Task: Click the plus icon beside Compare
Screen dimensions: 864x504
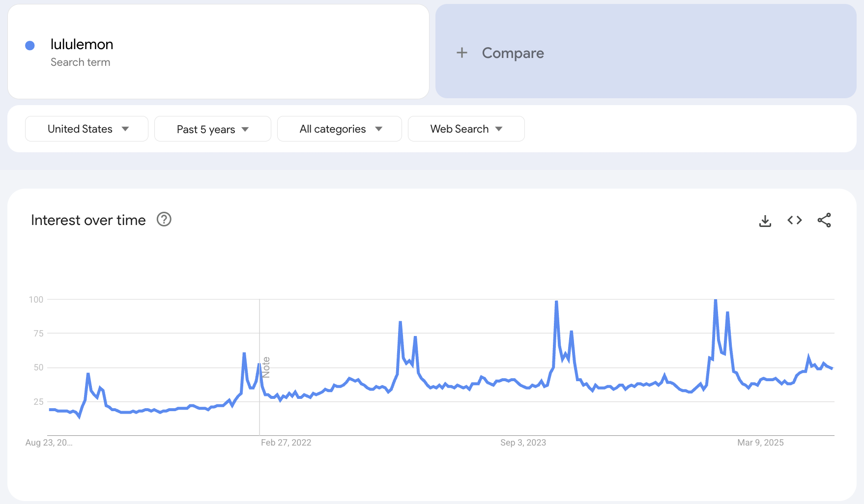Action: [461, 53]
